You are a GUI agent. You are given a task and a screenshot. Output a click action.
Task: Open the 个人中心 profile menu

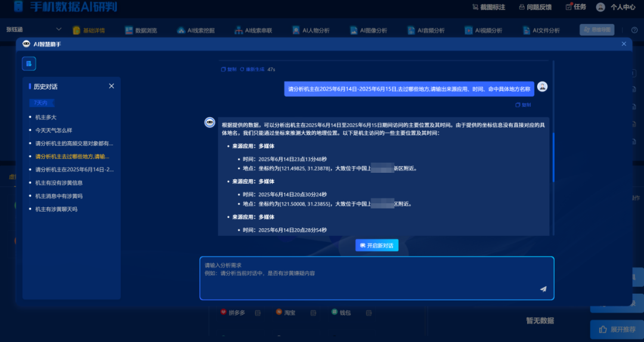[615, 7]
